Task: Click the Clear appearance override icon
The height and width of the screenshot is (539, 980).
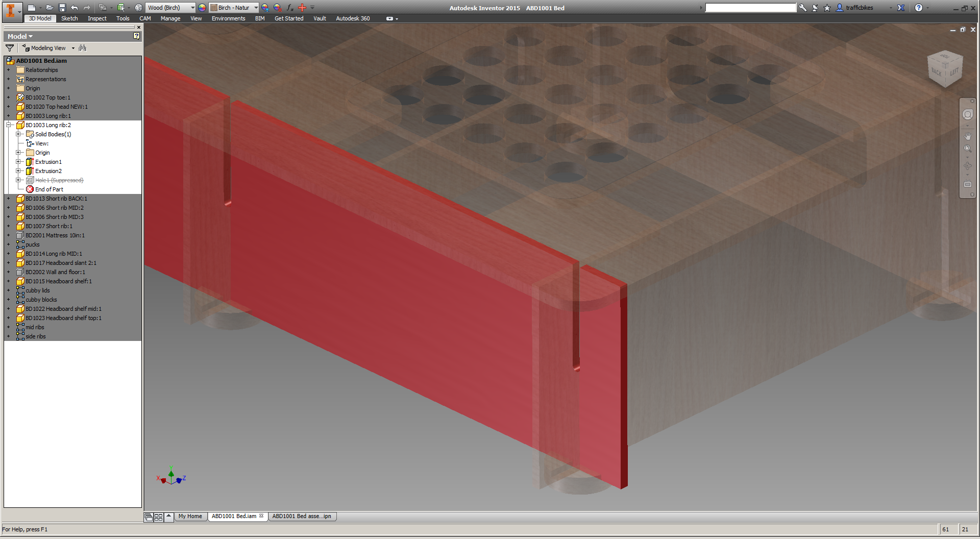Action: (277, 8)
